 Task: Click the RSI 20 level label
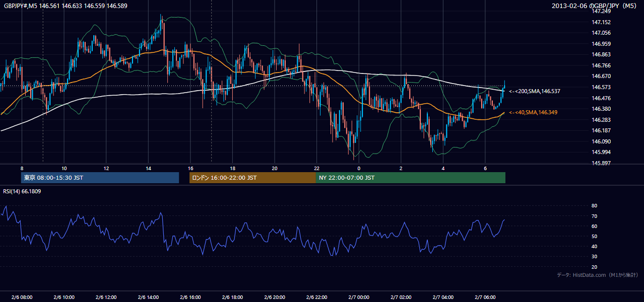click(594, 267)
